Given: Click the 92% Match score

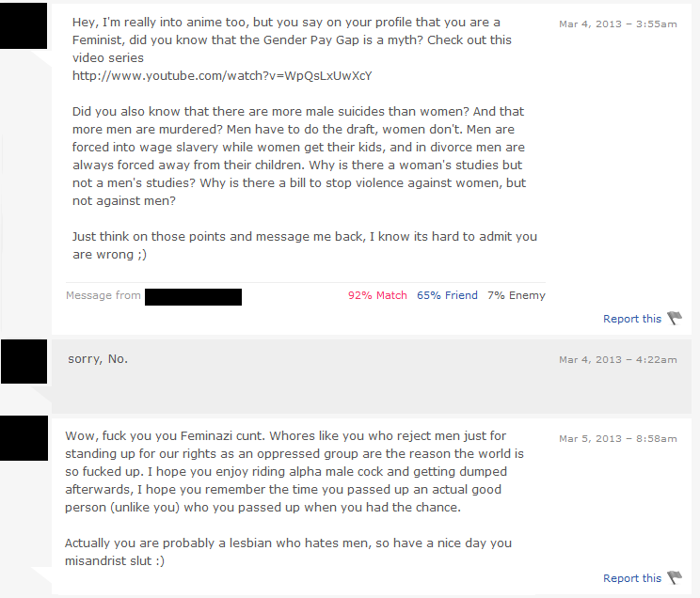Looking at the screenshot, I should point(377,295).
